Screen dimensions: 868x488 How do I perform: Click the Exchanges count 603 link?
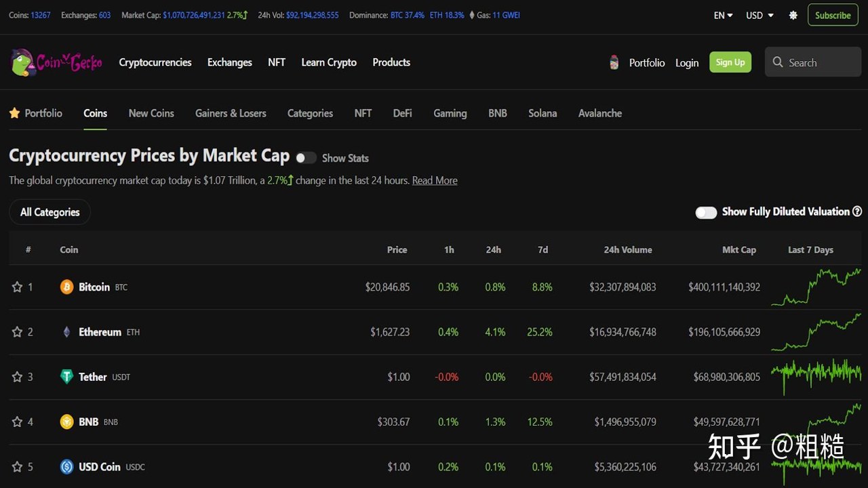(105, 15)
